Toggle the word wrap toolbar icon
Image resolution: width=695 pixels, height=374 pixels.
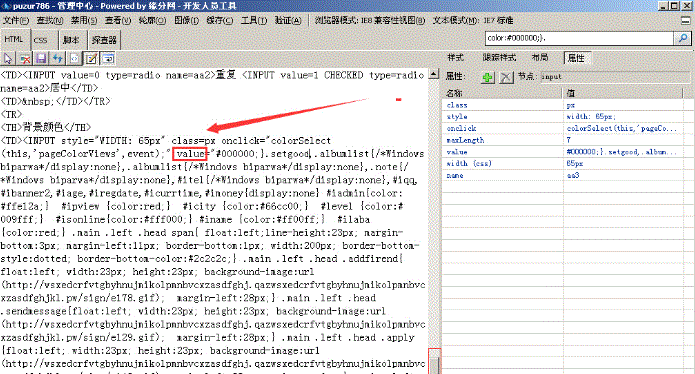[108, 58]
